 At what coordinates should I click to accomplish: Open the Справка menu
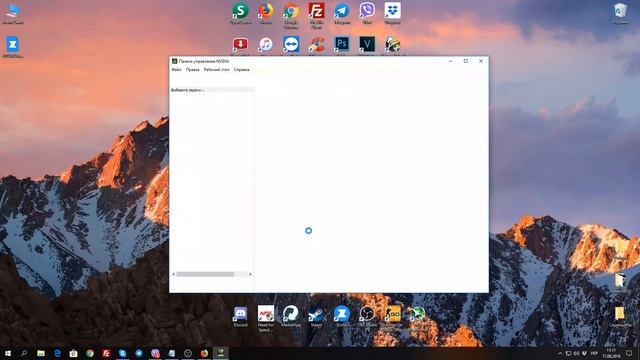tap(241, 70)
